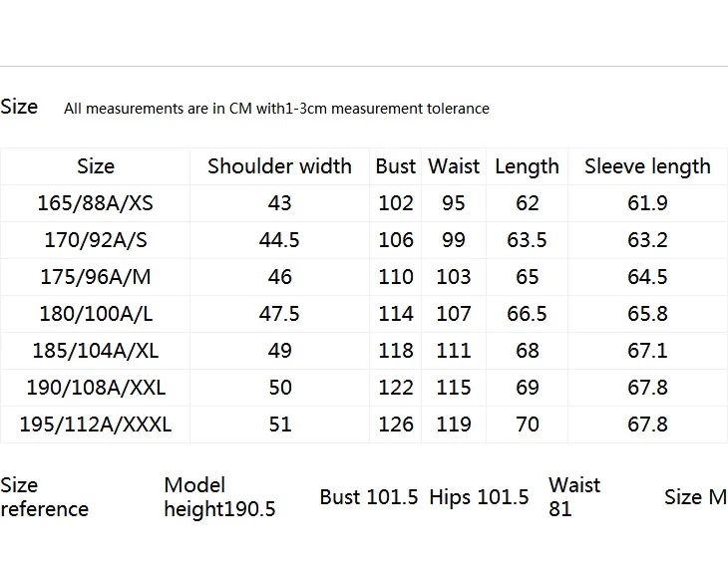Click the sleeve length value 61.9
The width and height of the screenshot is (728, 569).
(647, 203)
